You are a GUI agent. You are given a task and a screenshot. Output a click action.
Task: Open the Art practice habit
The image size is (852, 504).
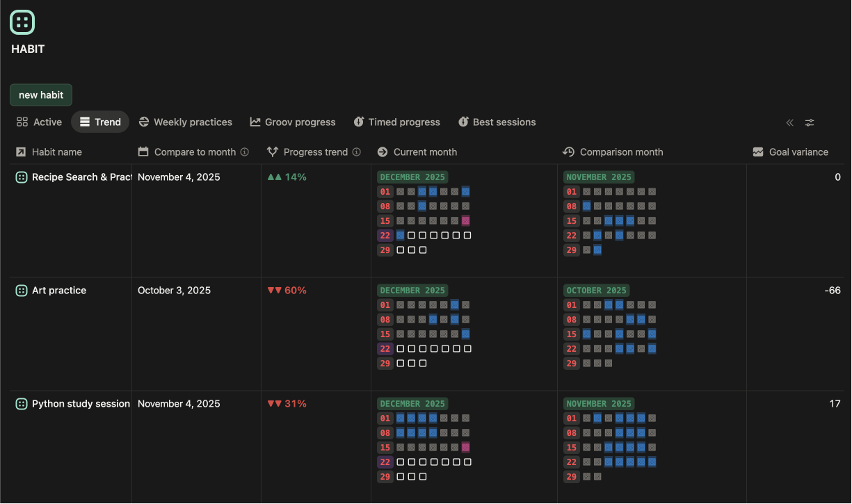(59, 291)
